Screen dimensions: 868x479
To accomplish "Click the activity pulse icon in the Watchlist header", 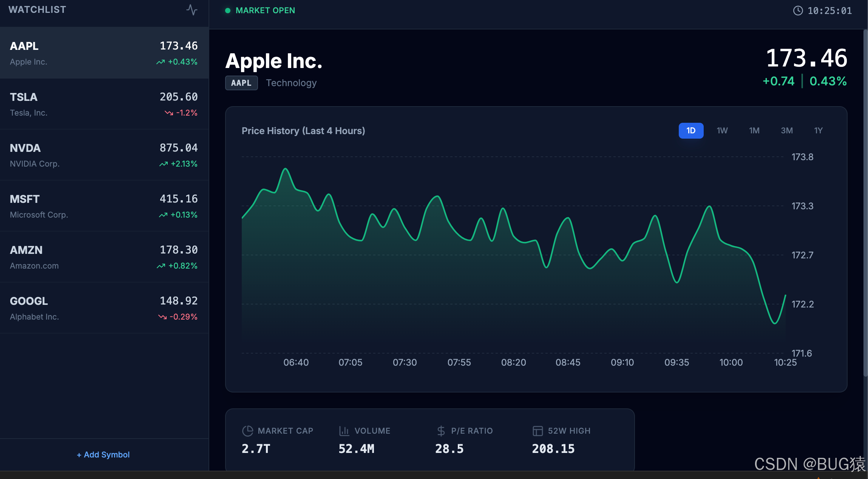I will click(x=192, y=10).
